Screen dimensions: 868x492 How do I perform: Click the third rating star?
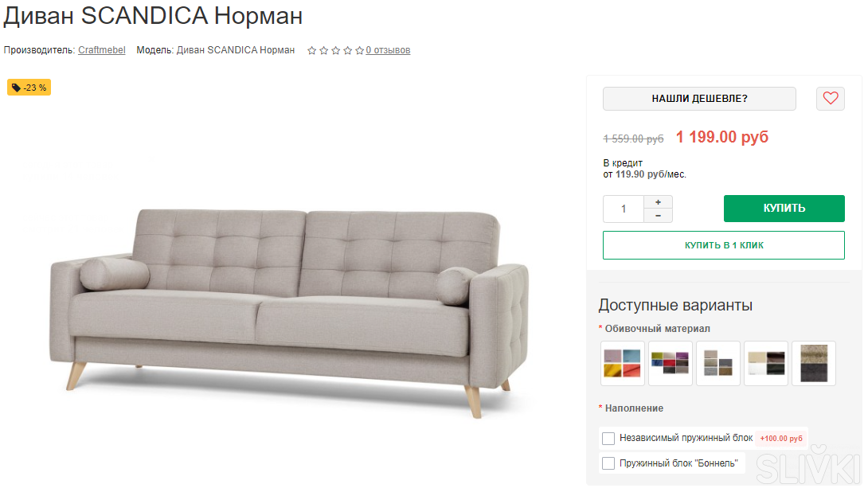[x=336, y=51]
